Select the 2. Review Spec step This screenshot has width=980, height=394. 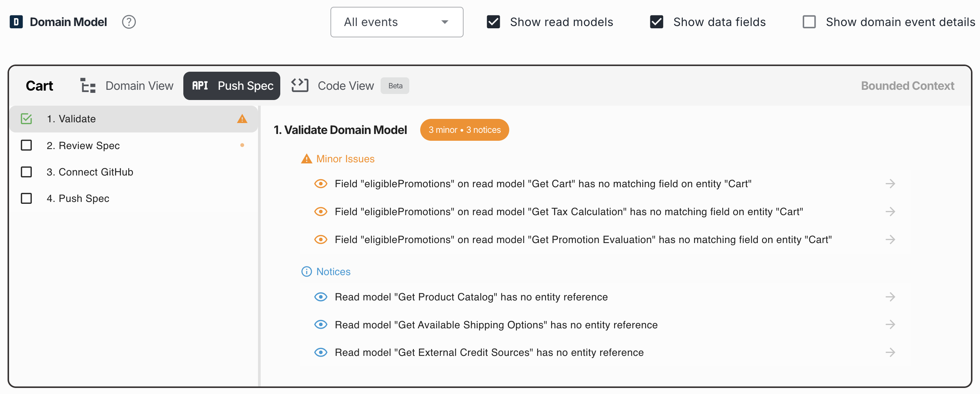83,145
